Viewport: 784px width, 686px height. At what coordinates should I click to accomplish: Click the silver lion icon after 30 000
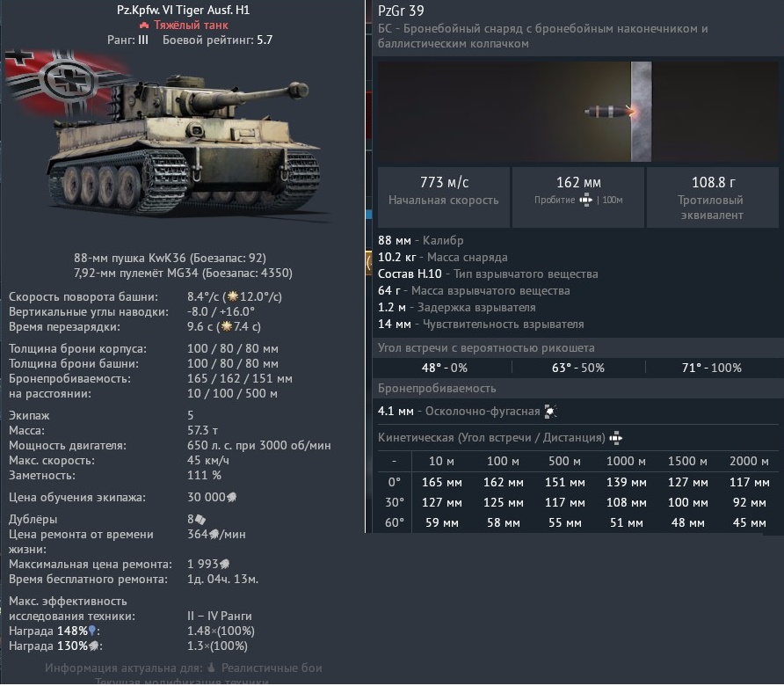tap(231, 498)
